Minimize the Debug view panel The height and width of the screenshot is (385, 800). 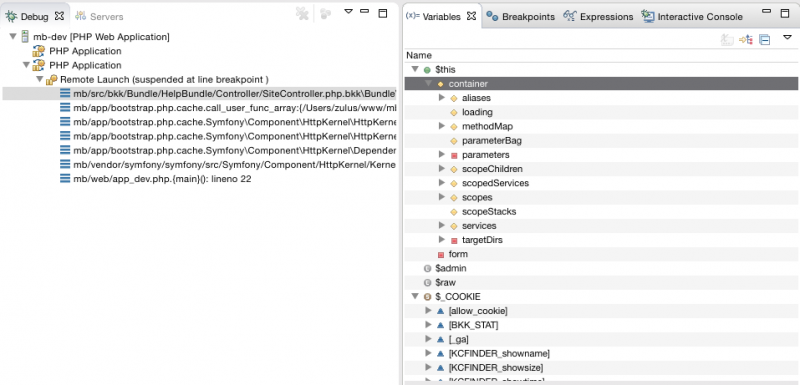364,11
